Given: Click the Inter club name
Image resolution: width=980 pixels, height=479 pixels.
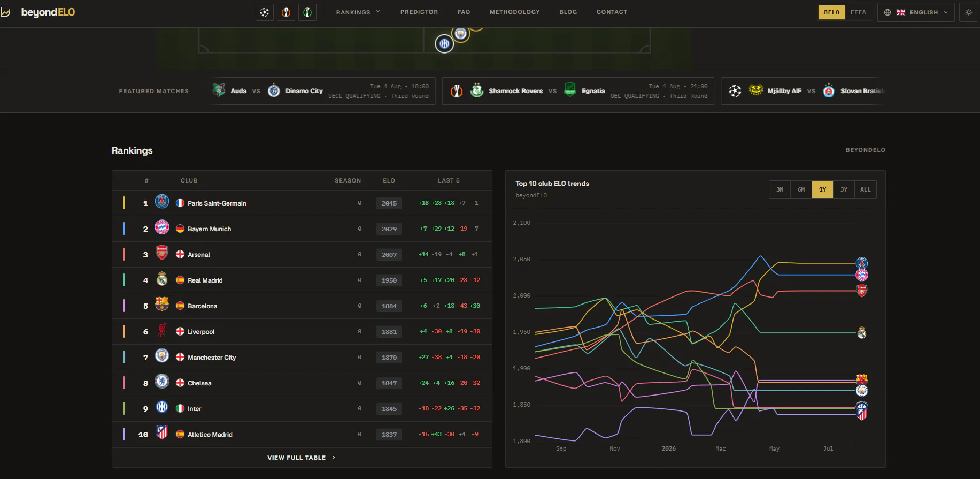Looking at the screenshot, I should click(195, 409).
